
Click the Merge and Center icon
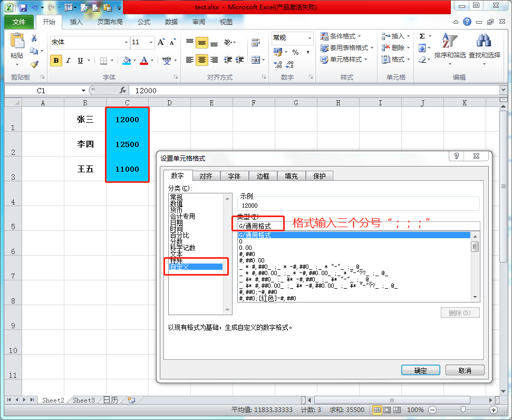pyautogui.click(x=256, y=60)
